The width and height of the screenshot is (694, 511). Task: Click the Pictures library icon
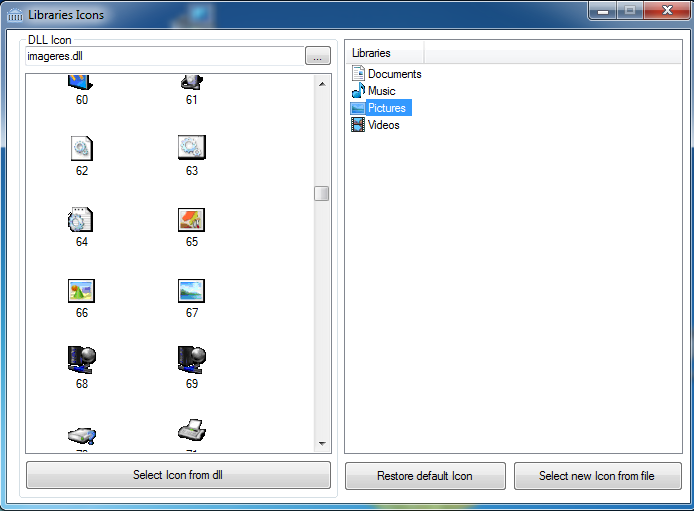(x=358, y=108)
